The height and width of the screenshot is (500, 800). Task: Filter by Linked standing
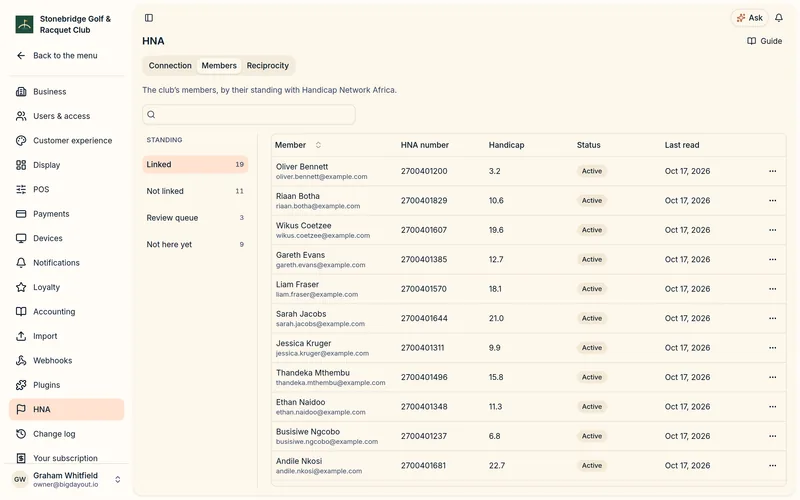195,165
